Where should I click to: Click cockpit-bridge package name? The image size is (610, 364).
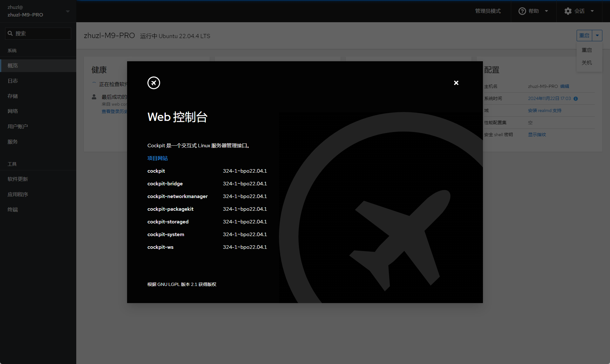tap(165, 183)
